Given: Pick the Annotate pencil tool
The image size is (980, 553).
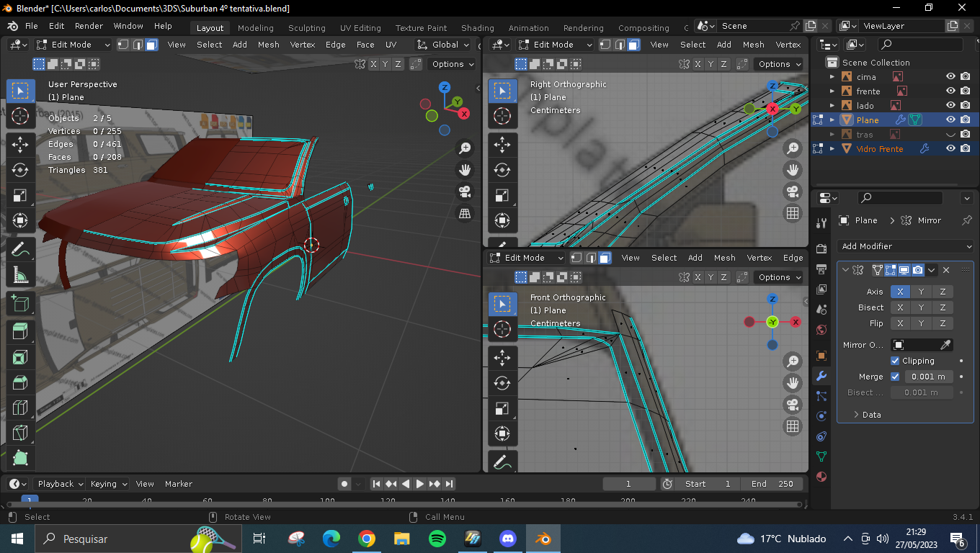Looking at the screenshot, I should coord(20,250).
